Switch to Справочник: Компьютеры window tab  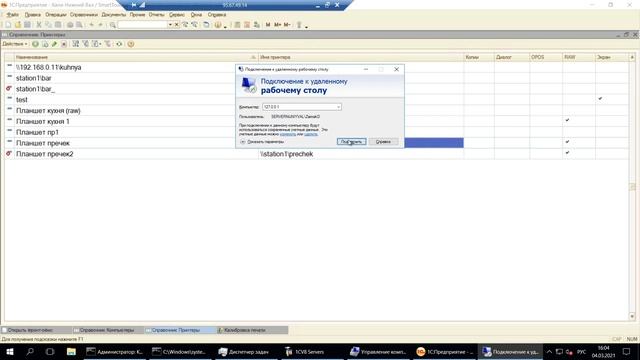click(x=108, y=330)
